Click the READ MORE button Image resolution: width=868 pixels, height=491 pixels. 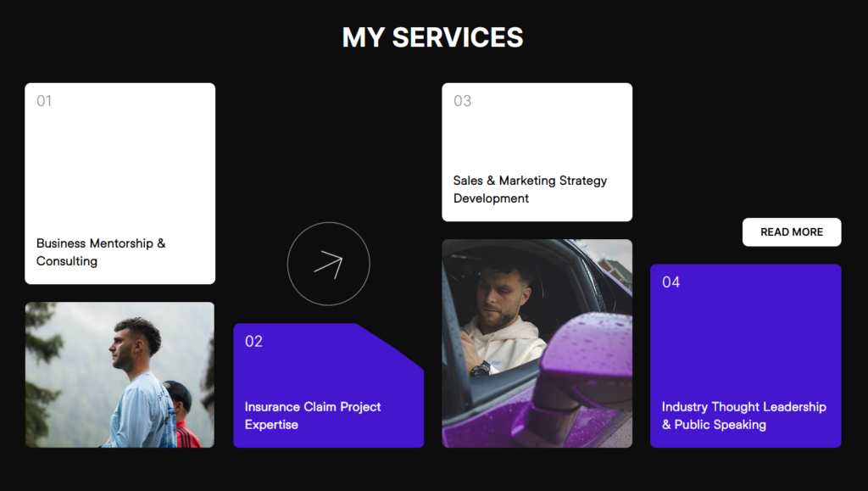[792, 232]
